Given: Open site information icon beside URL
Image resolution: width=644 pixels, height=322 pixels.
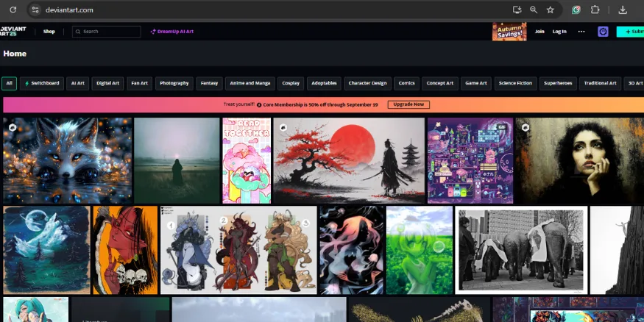Looking at the screenshot, I should (35, 10).
